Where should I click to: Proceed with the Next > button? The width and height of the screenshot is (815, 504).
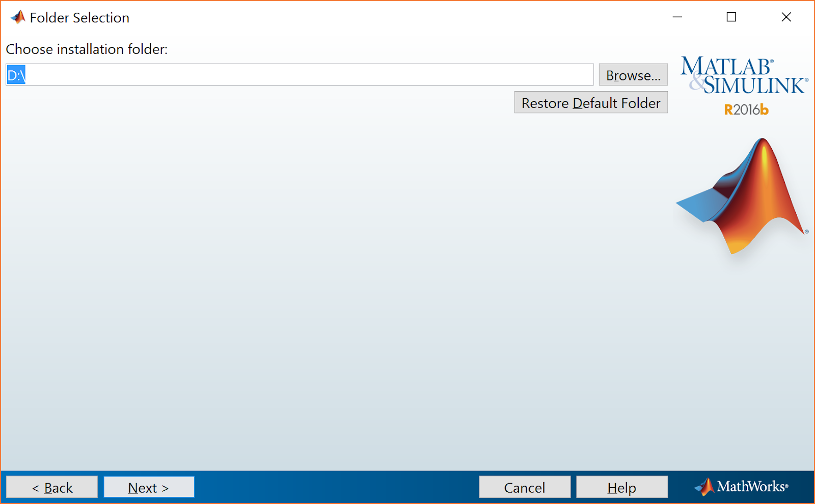(x=149, y=487)
